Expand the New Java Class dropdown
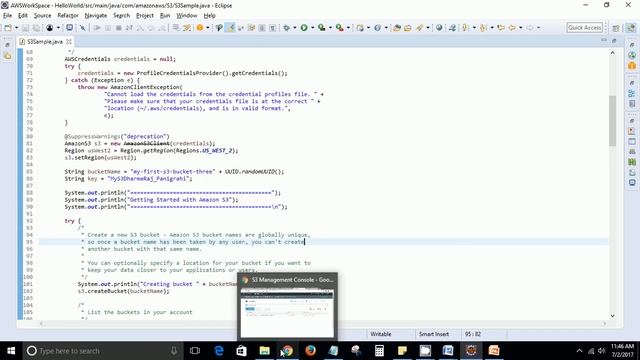 click(x=386, y=28)
